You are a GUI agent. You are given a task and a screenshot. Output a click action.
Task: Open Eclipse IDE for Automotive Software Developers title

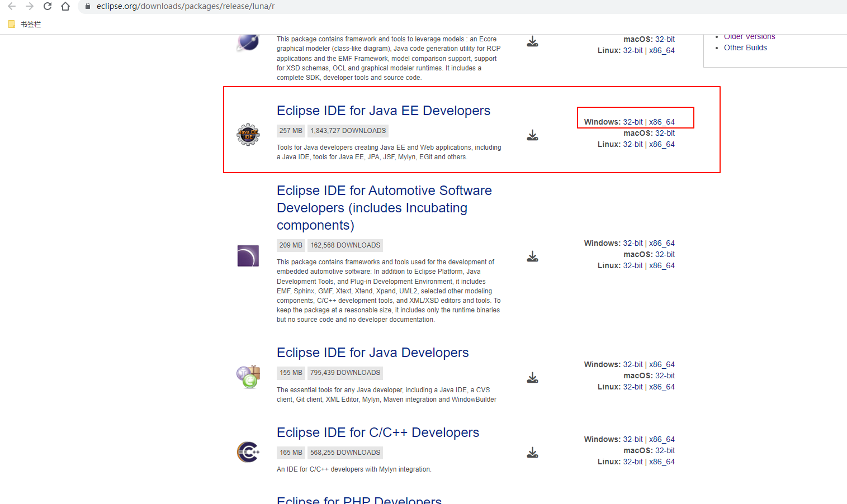384,208
